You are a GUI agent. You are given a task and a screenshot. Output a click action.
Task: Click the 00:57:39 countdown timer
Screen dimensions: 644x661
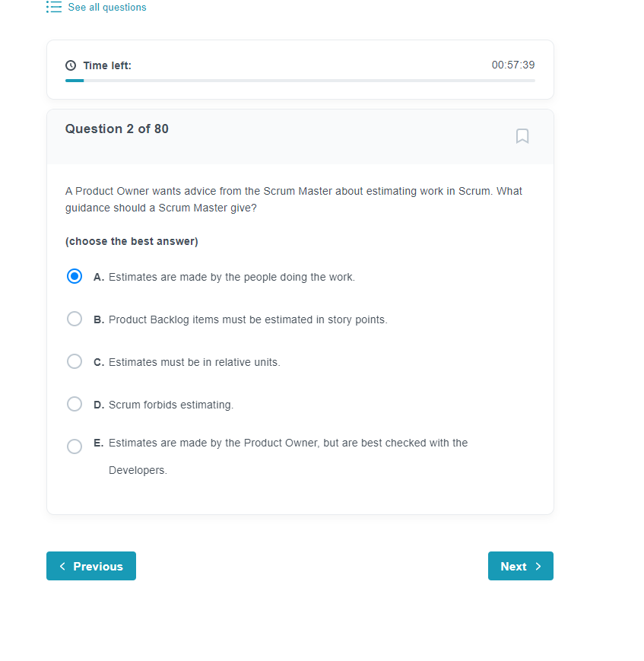pyautogui.click(x=513, y=65)
